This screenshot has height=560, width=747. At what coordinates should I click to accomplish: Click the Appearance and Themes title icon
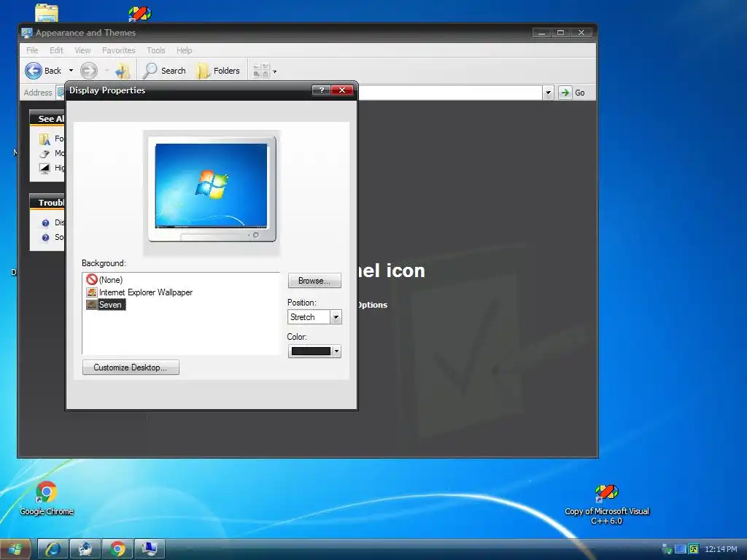coord(27,33)
